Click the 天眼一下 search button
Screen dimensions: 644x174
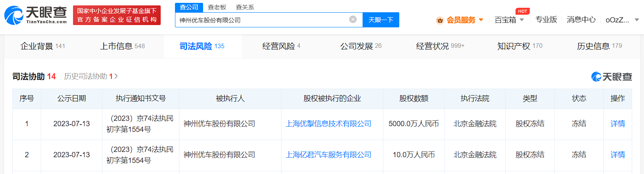[x=381, y=20]
